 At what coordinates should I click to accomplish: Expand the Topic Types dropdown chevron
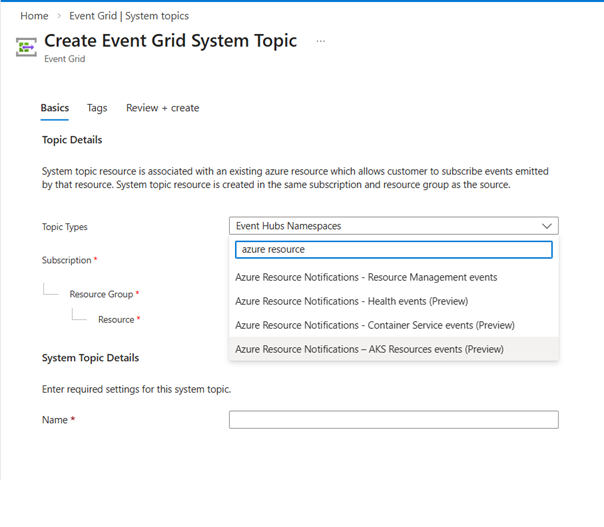click(547, 226)
